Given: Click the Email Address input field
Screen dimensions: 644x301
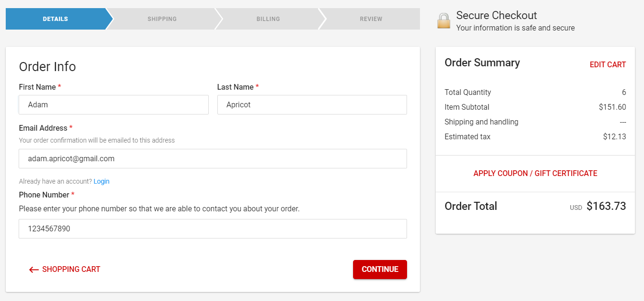Looking at the screenshot, I should coord(213,159).
